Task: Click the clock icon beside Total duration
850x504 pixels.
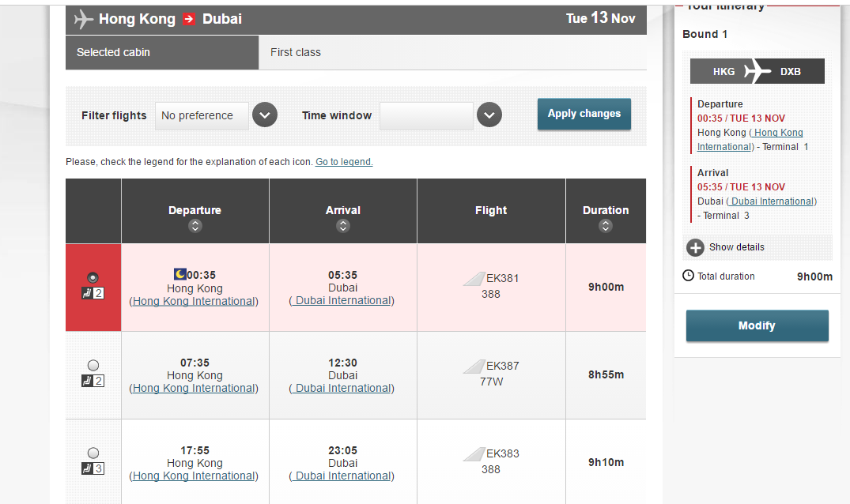Action: tap(688, 276)
